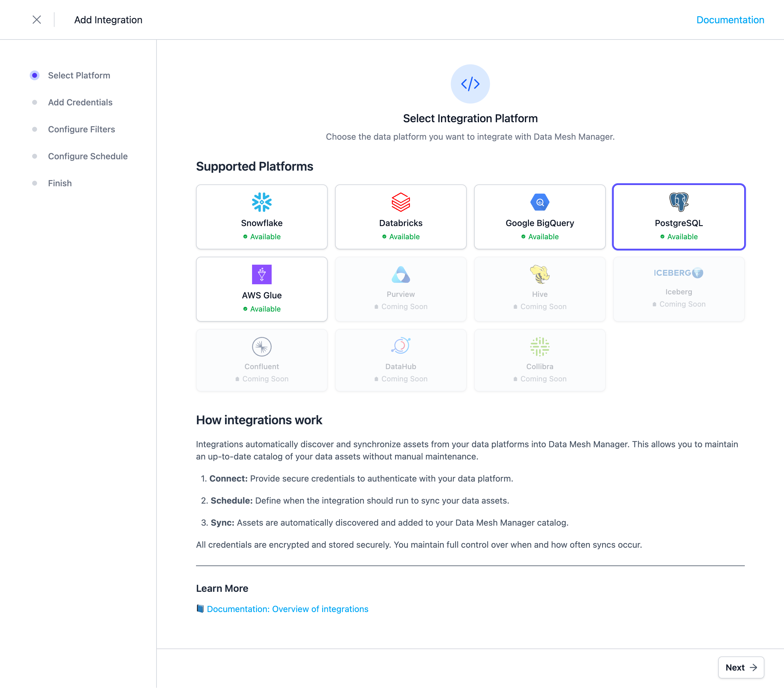
Task: Click the Snowflake platform icon
Action: click(262, 202)
